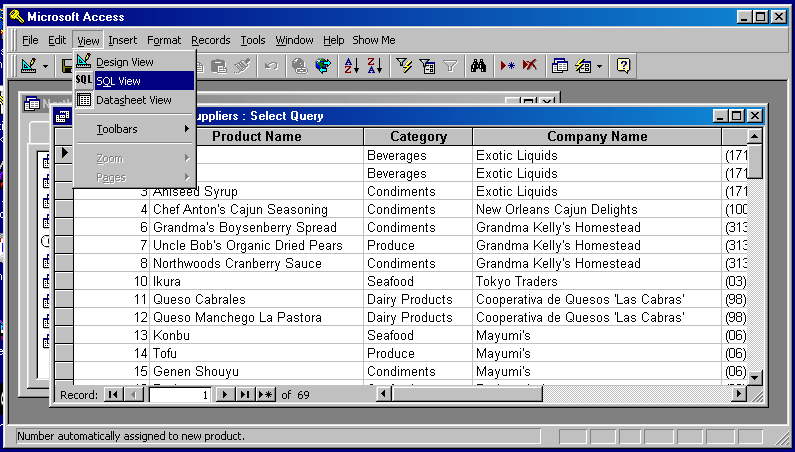
Task: Click the Select Query window control icon
Action: [x=63, y=116]
